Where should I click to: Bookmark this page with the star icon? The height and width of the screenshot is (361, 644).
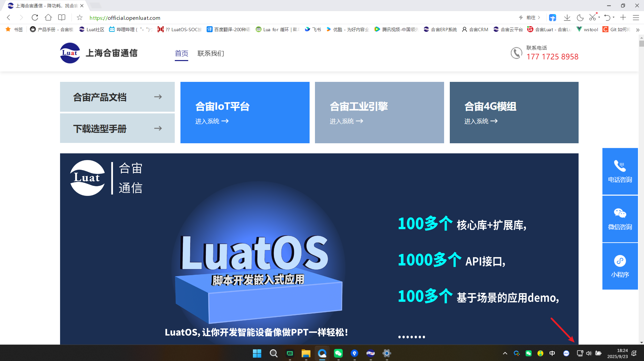coord(79,17)
